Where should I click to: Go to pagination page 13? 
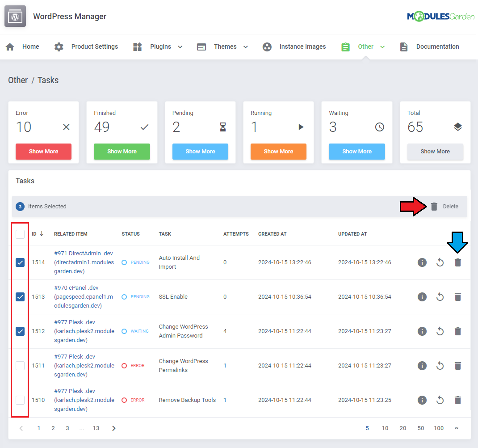click(96, 428)
